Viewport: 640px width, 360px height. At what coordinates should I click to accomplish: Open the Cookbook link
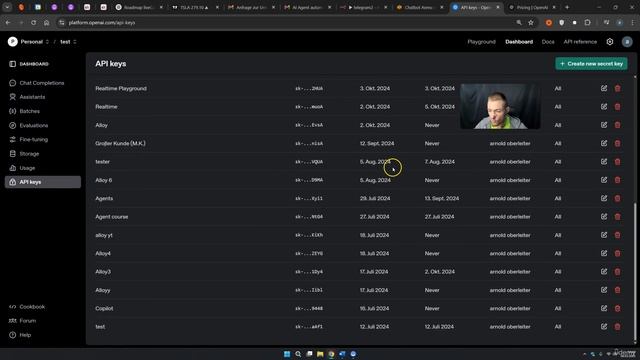pos(27,307)
